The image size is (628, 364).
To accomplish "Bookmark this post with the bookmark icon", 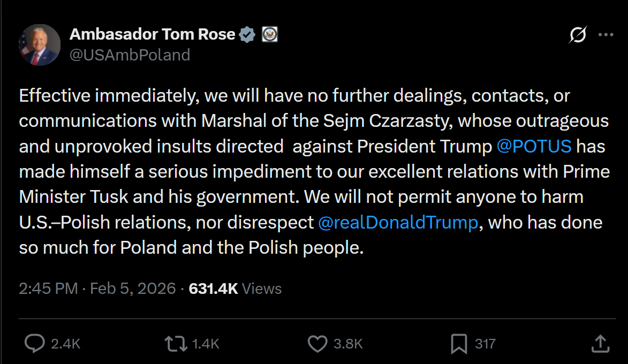I will coord(459,344).
